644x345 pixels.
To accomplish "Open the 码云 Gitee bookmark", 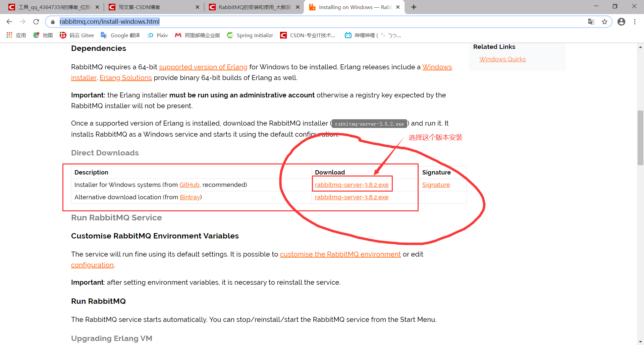I will pos(77,35).
